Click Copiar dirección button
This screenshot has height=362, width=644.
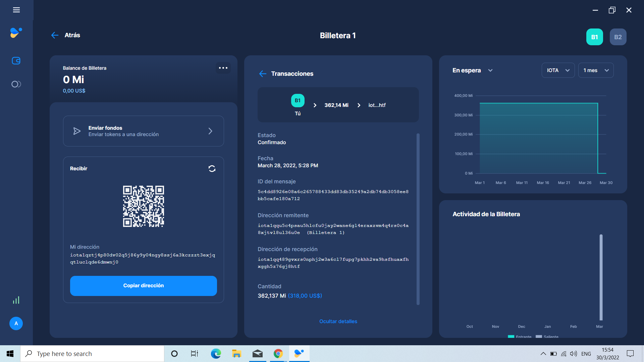[x=144, y=286]
